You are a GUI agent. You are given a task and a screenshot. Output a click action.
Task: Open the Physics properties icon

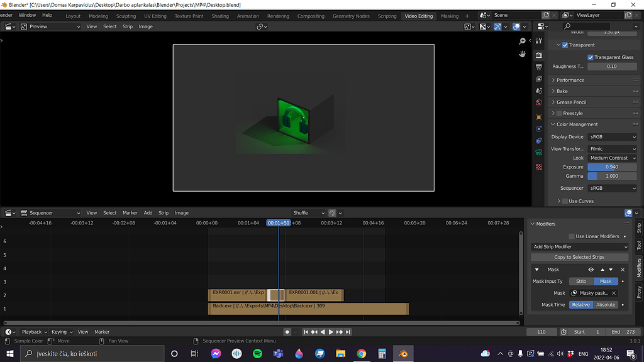(x=539, y=129)
